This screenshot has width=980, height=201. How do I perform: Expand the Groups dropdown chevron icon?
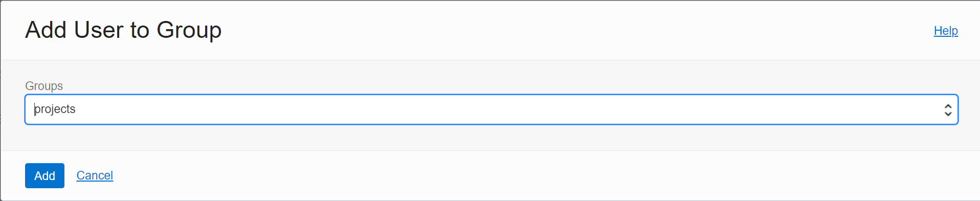pos(948,109)
